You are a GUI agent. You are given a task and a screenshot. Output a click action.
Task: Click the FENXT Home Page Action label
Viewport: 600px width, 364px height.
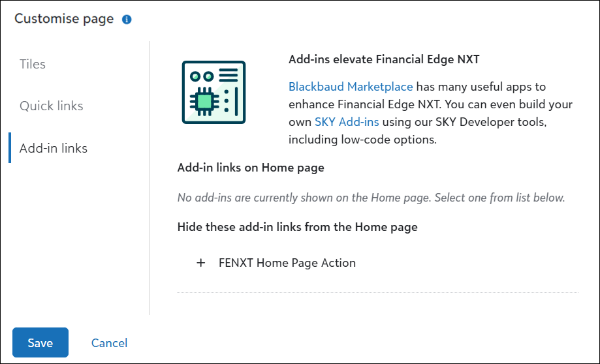tap(287, 263)
